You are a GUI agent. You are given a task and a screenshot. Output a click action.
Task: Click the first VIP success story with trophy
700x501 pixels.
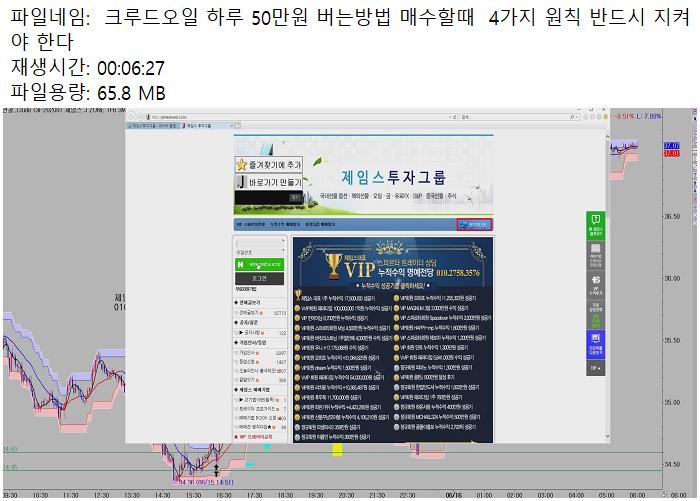pyautogui.click(x=335, y=297)
